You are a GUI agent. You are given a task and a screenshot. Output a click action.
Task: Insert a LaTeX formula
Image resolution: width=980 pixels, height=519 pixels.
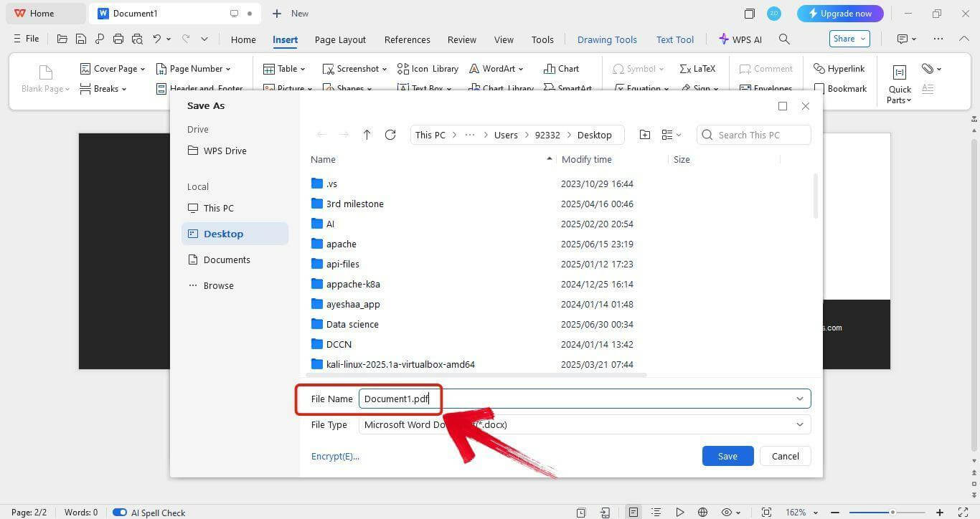coord(697,69)
